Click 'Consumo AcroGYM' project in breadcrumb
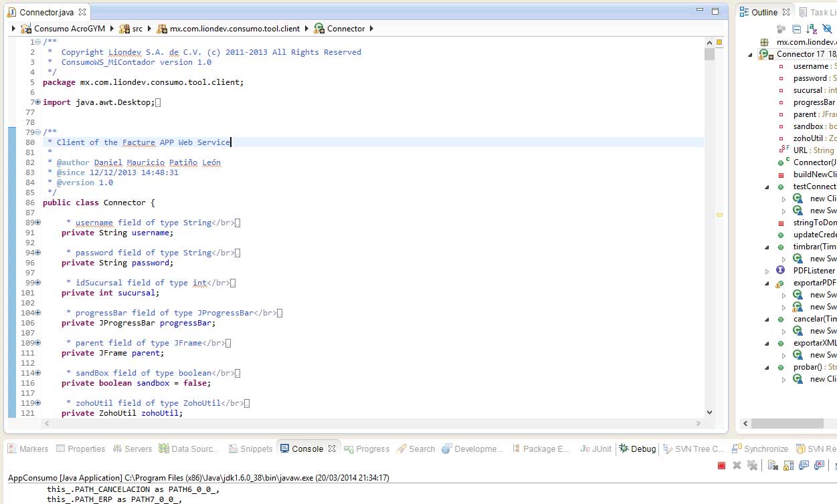This screenshot has height=504, width=837. 60,29
